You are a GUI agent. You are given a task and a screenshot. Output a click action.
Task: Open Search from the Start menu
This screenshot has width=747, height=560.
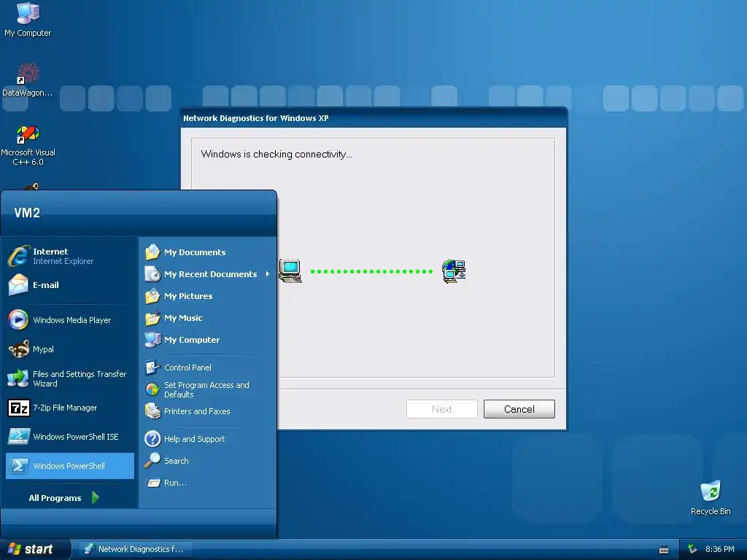(207, 461)
